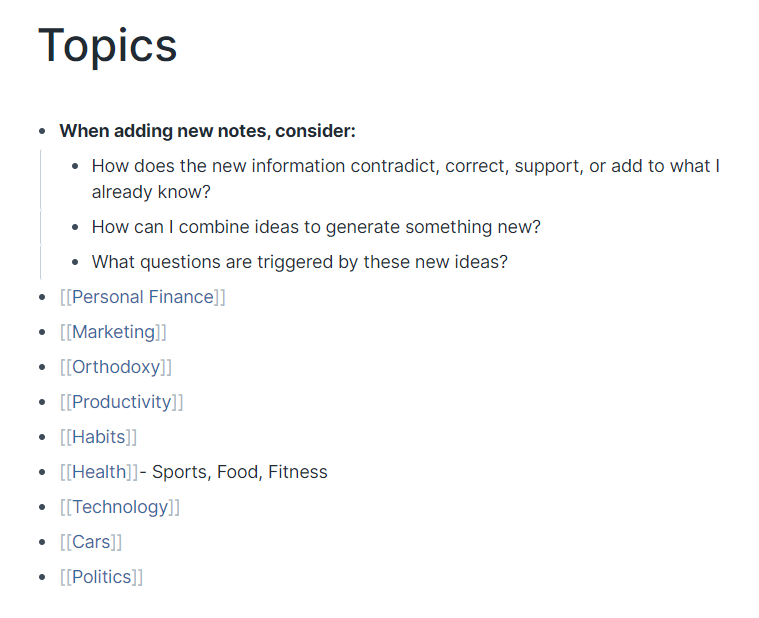
Task: Click bullet beside 'How does the new information'
Action: pos(75,166)
